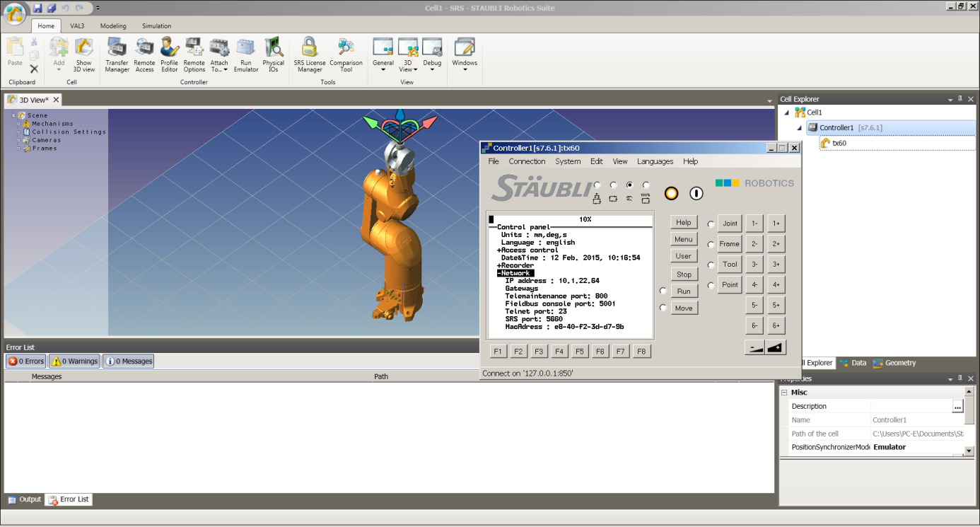
Task: Close the 3D View* document tab
Action: pyautogui.click(x=55, y=100)
